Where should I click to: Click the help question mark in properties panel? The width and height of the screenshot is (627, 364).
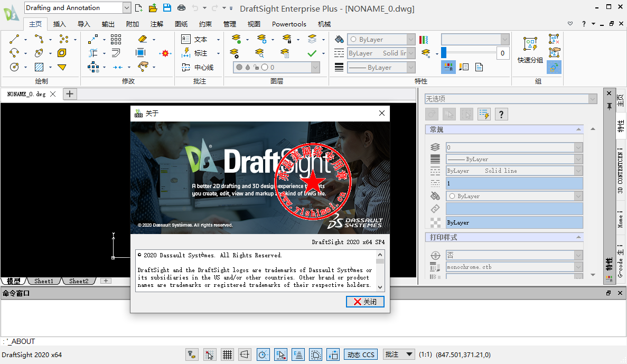click(x=501, y=115)
